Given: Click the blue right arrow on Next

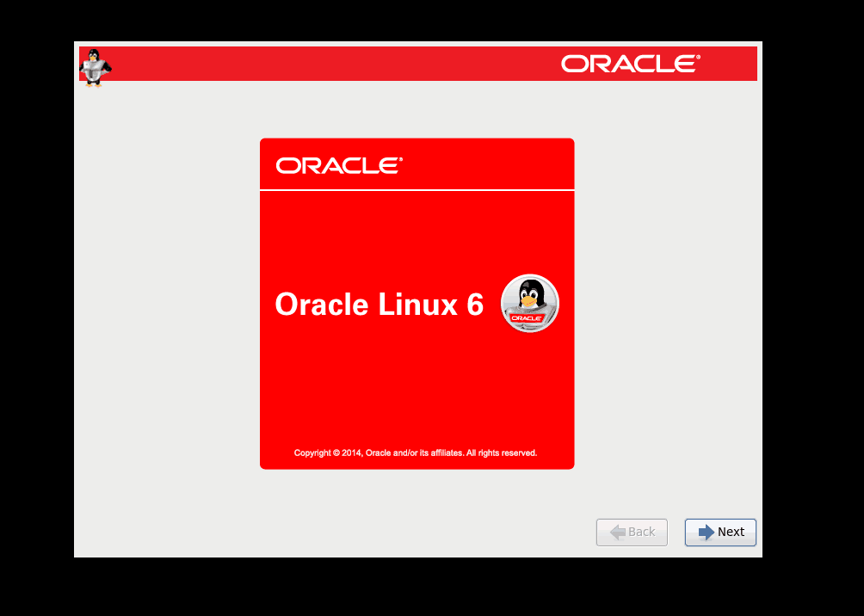Looking at the screenshot, I should pos(706,532).
